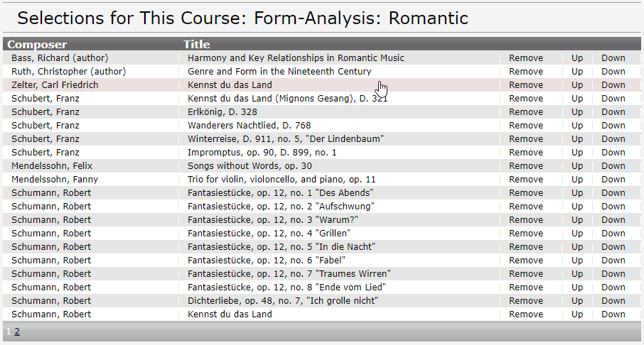Select title "Impromptus, op. 90, D. 899, no. 1"
The width and height of the screenshot is (644, 345).
pos(262,153)
